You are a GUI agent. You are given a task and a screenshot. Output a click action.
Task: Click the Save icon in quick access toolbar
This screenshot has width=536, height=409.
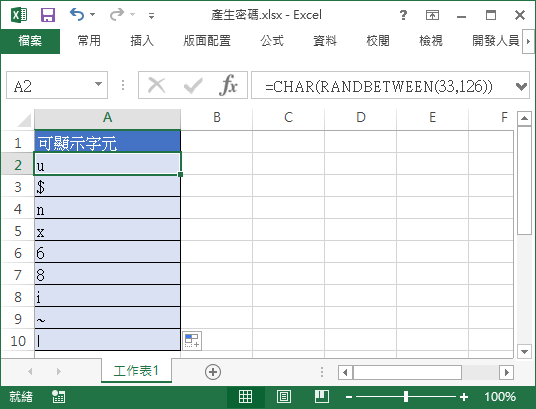pos(48,15)
